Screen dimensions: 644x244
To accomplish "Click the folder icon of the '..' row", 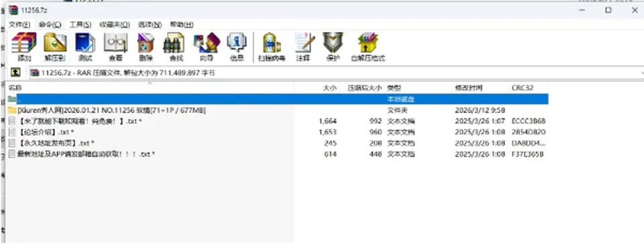I will pos(12,99).
